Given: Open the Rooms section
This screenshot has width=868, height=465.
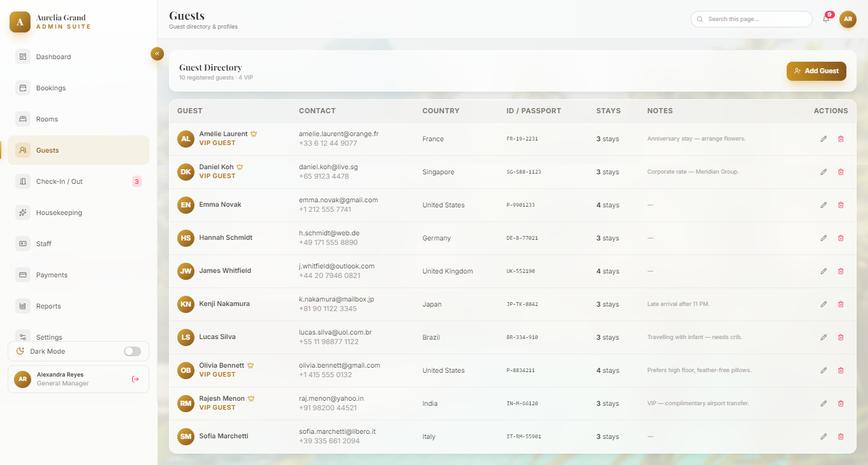Looking at the screenshot, I should click(78, 119).
